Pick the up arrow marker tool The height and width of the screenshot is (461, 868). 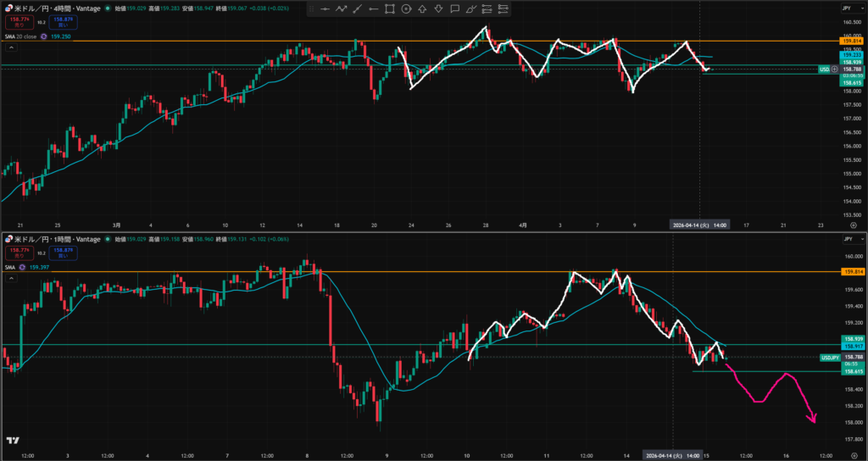click(x=421, y=9)
